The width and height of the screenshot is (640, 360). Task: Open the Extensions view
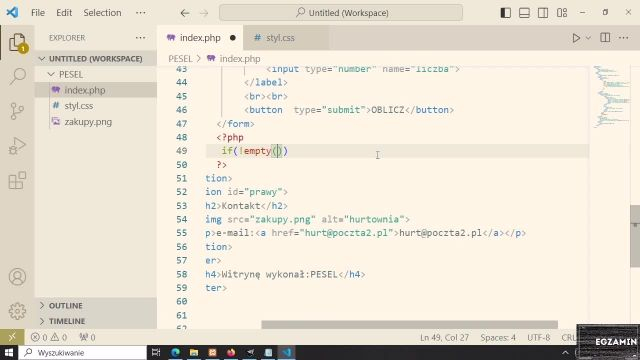pos(17,180)
